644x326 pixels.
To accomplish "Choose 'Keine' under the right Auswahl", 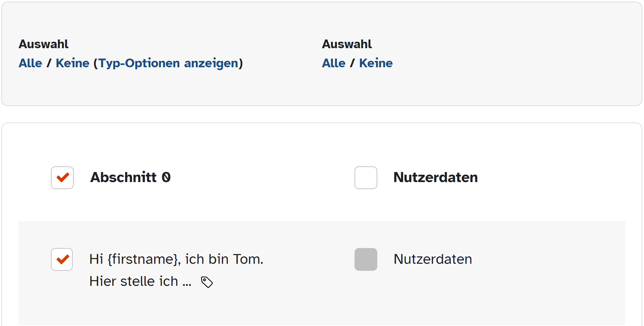I will [376, 63].
